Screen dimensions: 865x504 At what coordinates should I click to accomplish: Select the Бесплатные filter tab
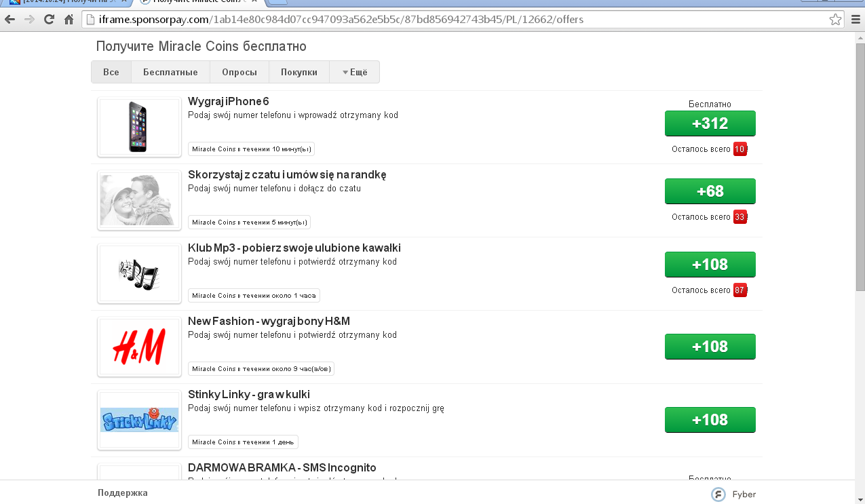click(170, 72)
